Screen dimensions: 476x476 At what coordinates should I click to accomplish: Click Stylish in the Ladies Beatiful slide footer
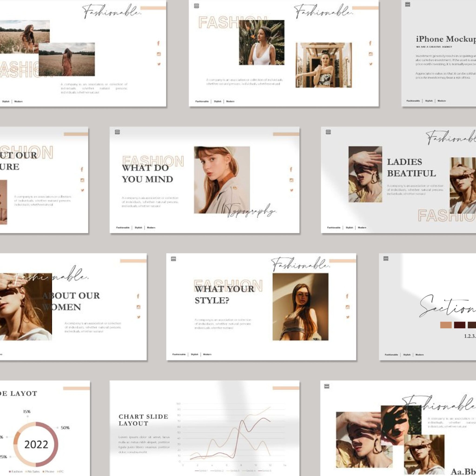pos(349,228)
